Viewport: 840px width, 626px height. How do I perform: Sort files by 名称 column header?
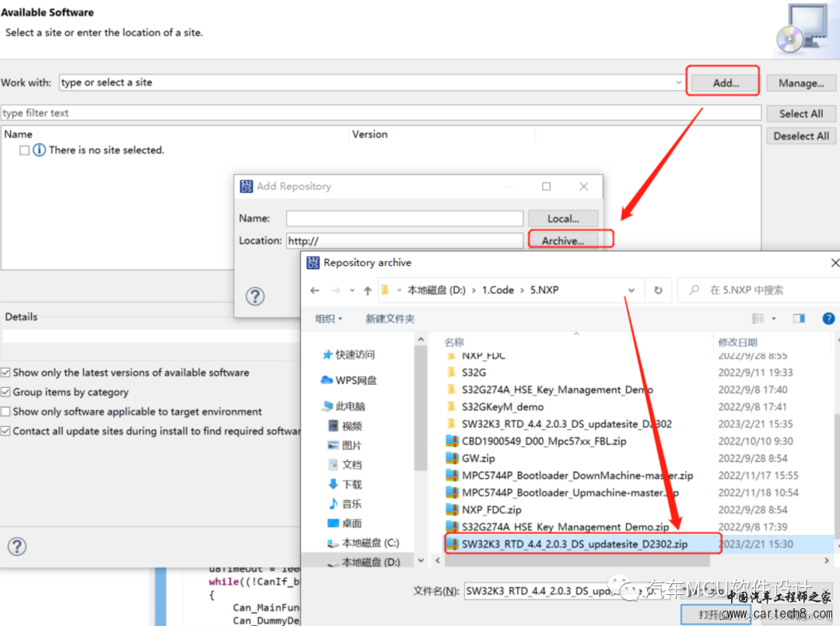tap(454, 341)
